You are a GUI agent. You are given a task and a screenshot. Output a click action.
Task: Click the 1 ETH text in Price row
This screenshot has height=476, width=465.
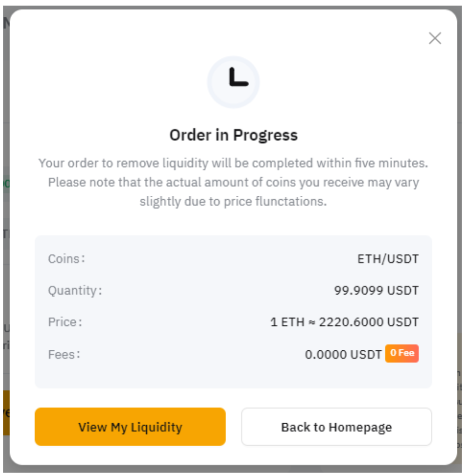click(x=287, y=322)
